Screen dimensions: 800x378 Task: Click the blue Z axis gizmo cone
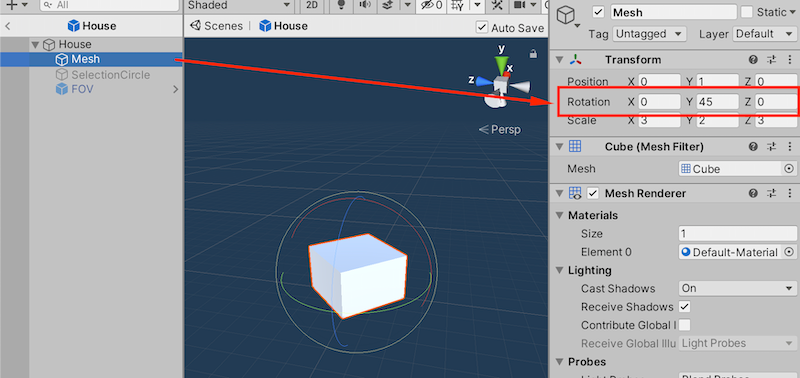tap(484, 82)
